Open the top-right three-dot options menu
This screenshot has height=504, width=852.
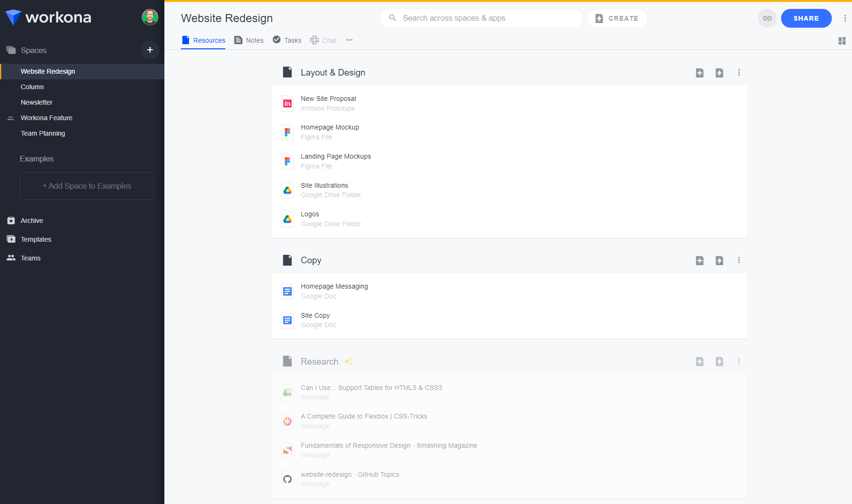pos(844,18)
